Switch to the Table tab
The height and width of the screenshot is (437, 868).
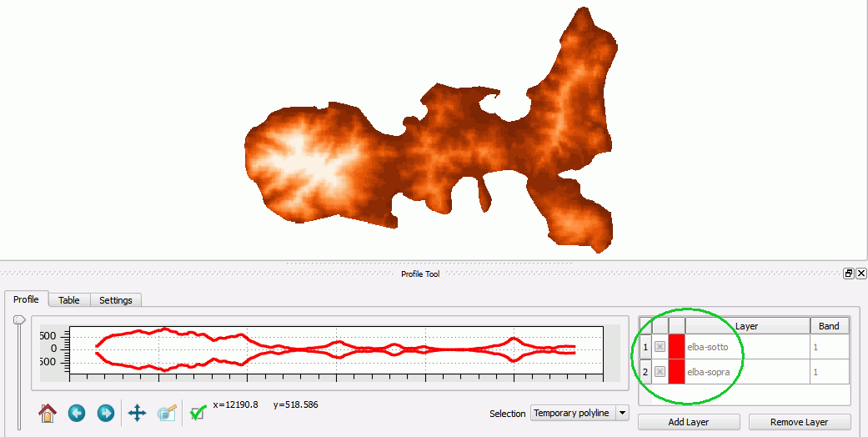click(69, 300)
